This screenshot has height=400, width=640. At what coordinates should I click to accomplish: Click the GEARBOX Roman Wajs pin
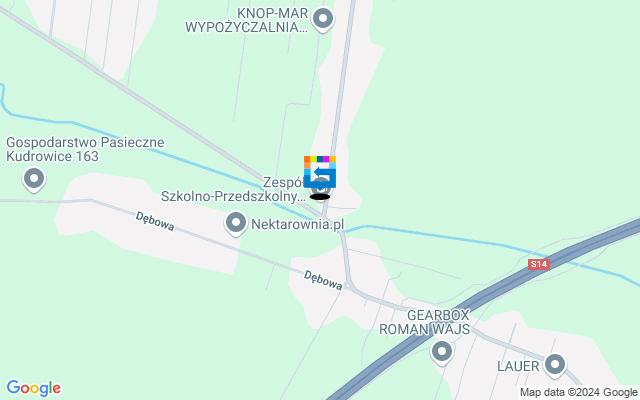click(442, 352)
